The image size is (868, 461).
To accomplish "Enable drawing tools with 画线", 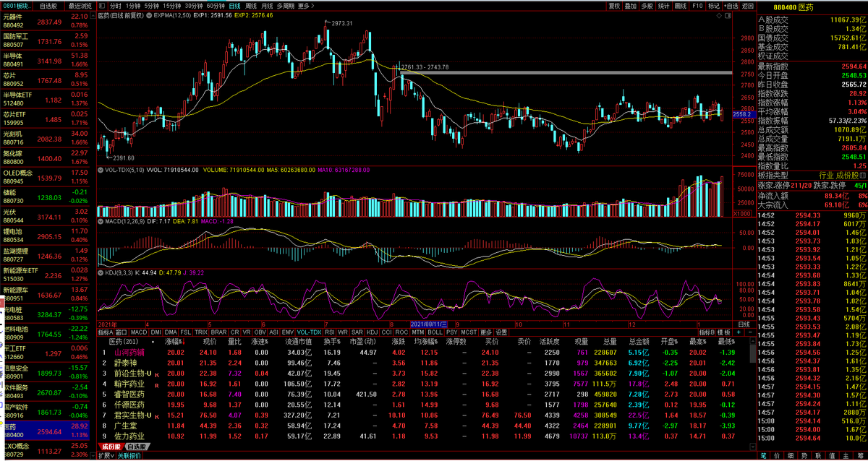I will click(681, 5).
